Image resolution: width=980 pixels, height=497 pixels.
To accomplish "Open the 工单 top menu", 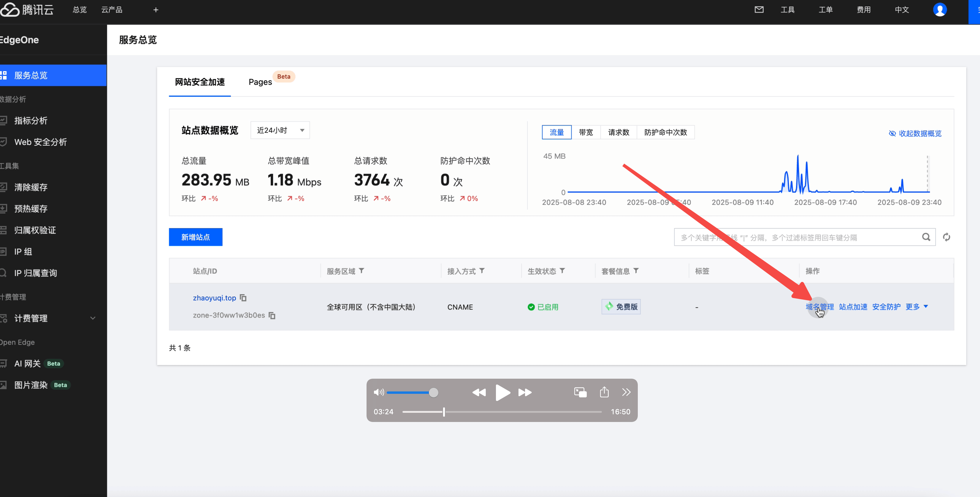I will (x=826, y=10).
